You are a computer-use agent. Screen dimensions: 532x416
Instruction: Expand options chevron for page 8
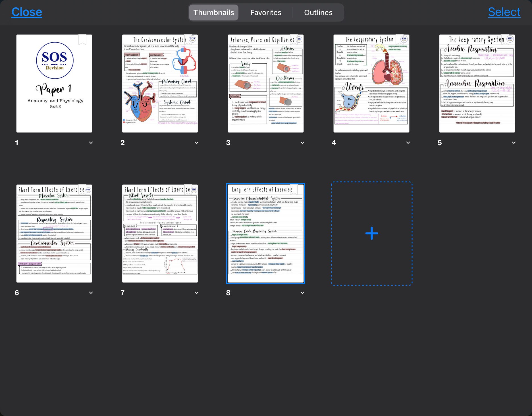coord(302,293)
